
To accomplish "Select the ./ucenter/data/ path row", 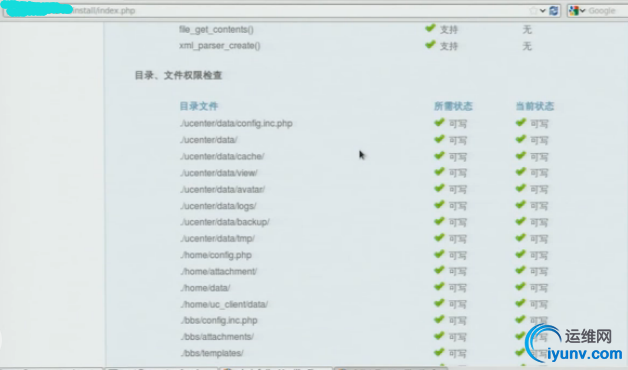I will tap(209, 140).
